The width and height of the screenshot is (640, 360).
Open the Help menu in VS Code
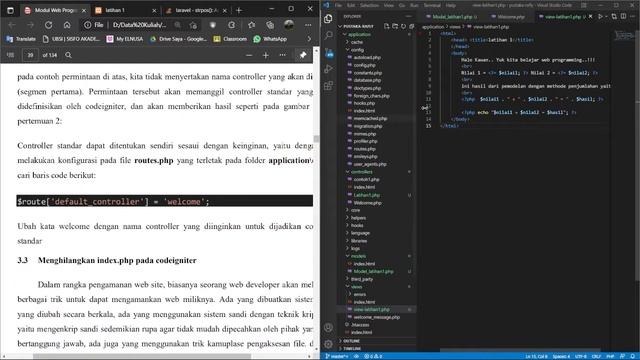point(451,5)
